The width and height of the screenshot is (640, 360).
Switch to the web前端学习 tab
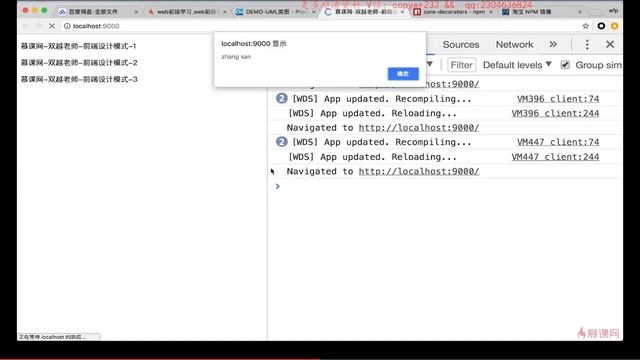pos(187,12)
